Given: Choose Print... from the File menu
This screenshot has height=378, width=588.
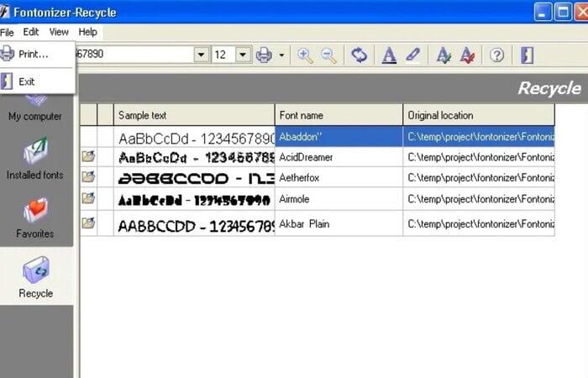Looking at the screenshot, I should pyautogui.click(x=34, y=54).
